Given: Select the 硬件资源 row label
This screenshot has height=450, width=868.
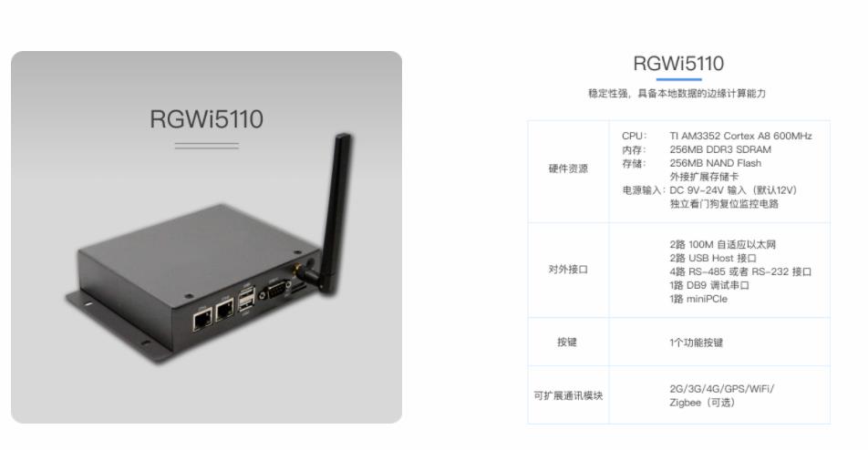Looking at the screenshot, I should [x=568, y=169].
